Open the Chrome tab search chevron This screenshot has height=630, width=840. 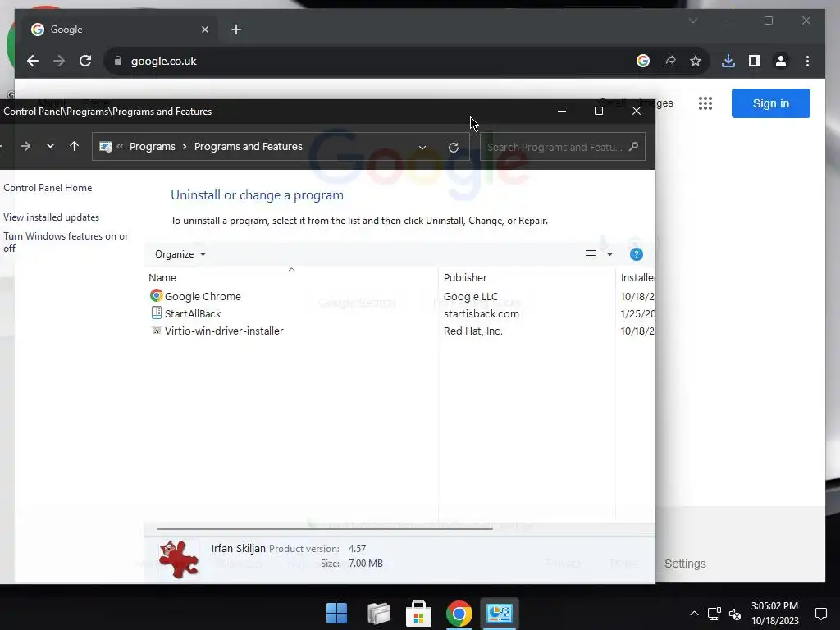pos(692,21)
